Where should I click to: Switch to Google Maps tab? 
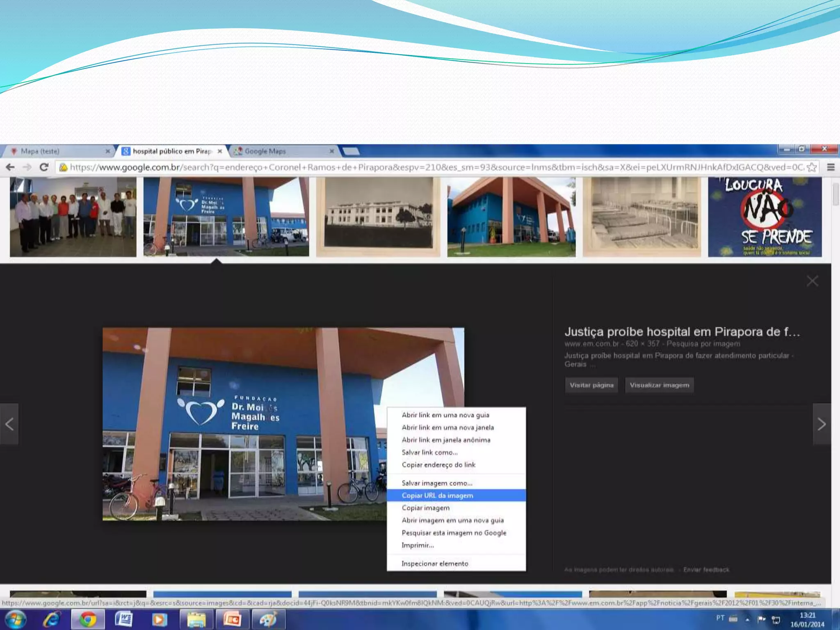[265, 151]
